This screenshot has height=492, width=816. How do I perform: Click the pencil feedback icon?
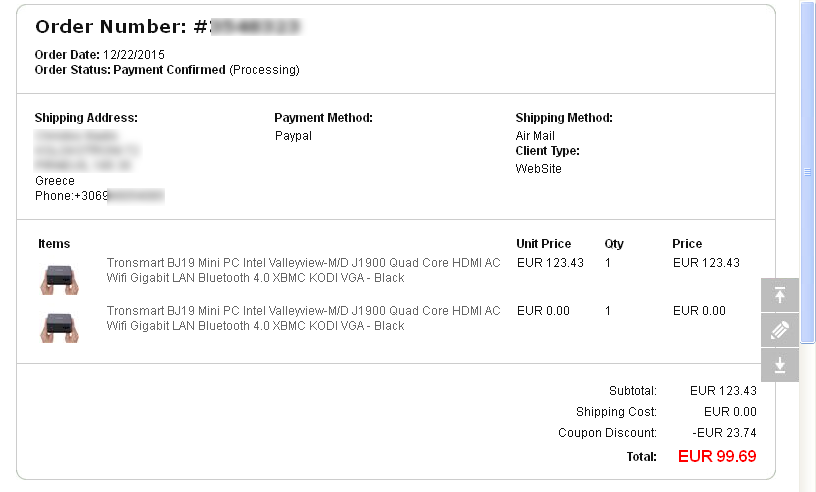tap(780, 330)
